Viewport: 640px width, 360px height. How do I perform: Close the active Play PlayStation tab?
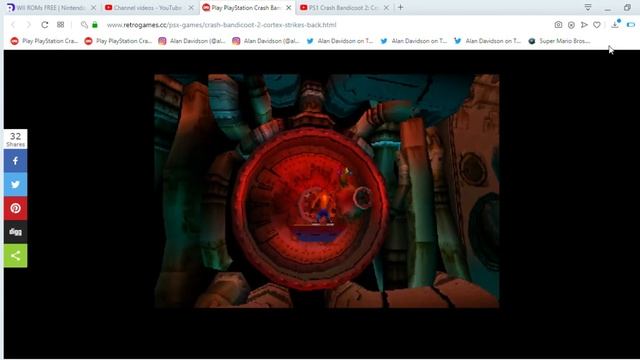tap(289, 8)
